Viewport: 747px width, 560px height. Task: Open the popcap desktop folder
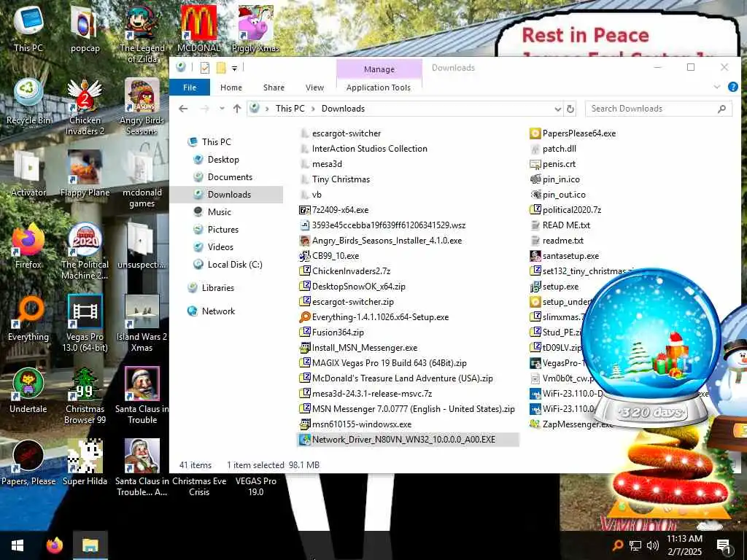[85, 28]
